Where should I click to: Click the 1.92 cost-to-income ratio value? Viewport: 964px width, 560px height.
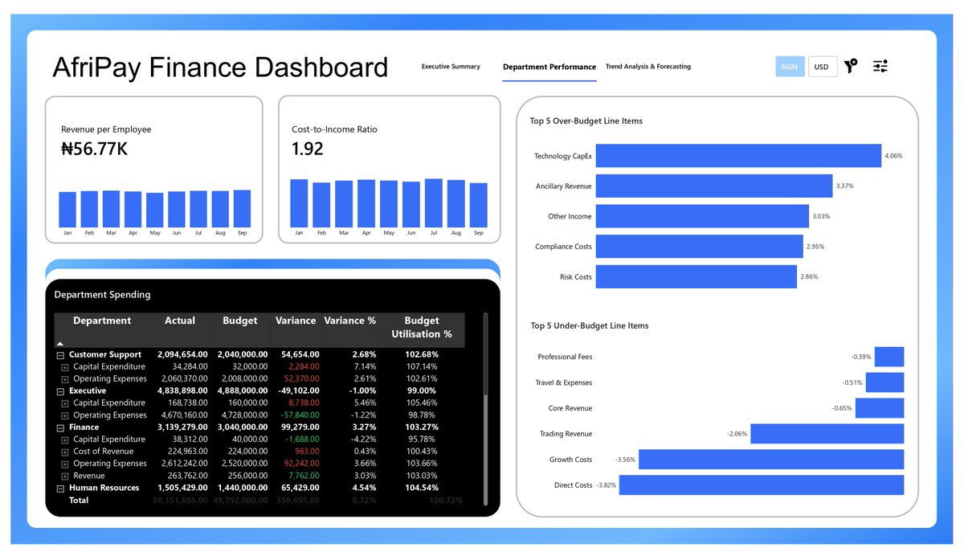[x=308, y=149]
